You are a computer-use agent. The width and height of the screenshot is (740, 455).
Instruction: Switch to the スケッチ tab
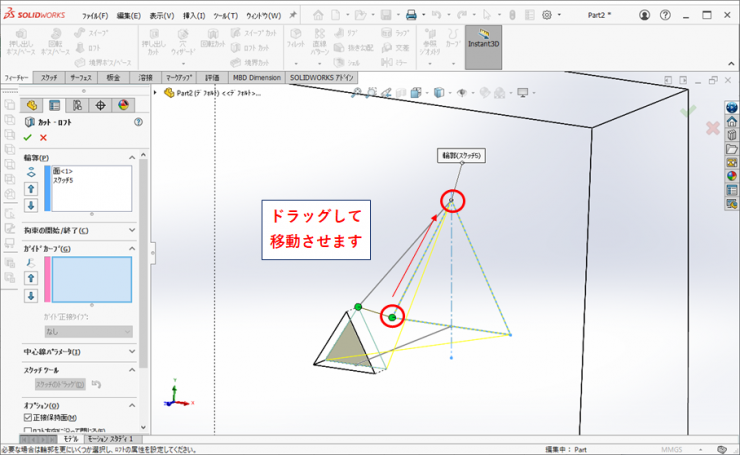coord(50,77)
